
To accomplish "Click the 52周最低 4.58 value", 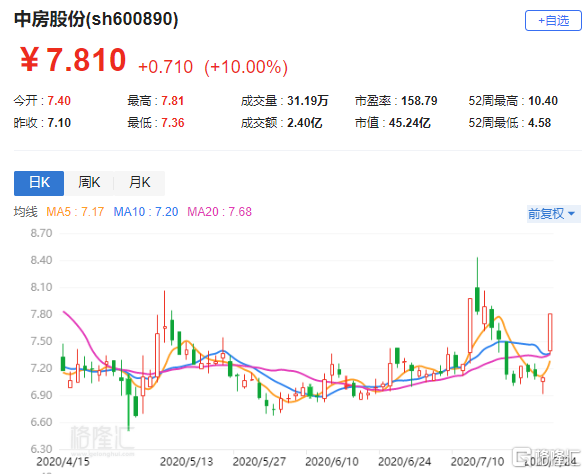I will click(x=510, y=123).
